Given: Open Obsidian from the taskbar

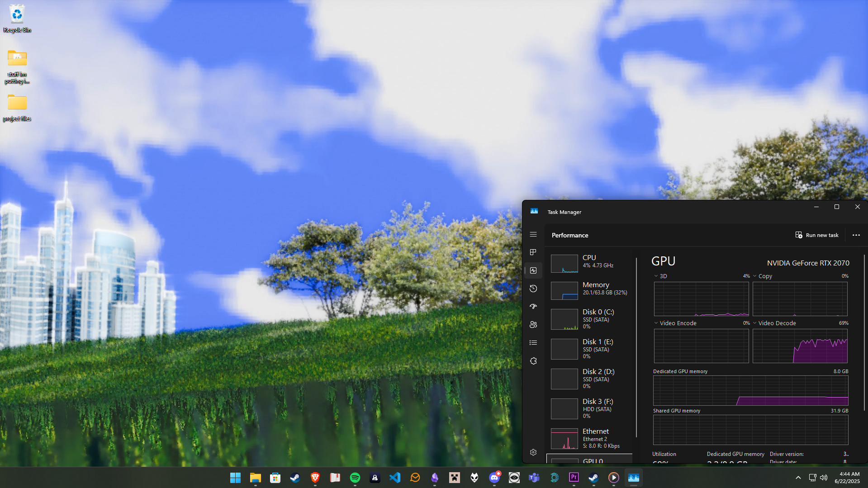Looking at the screenshot, I should tap(435, 478).
